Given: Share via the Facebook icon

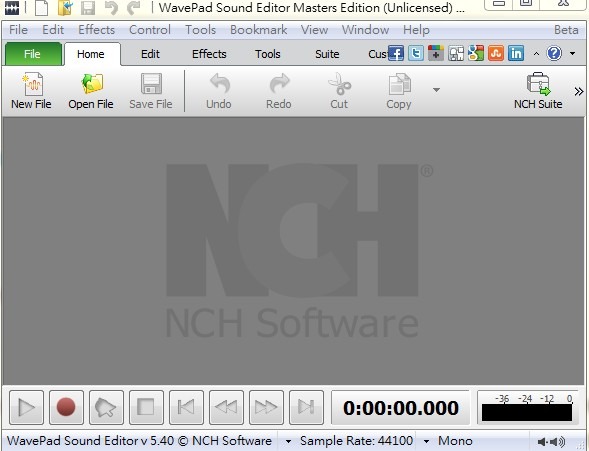Looking at the screenshot, I should tap(396, 53).
